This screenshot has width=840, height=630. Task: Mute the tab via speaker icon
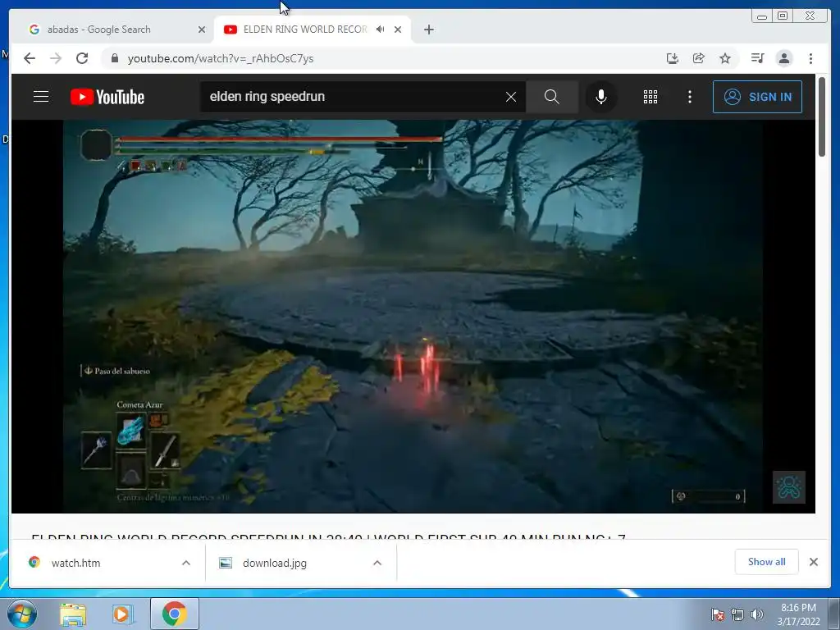pos(381,30)
